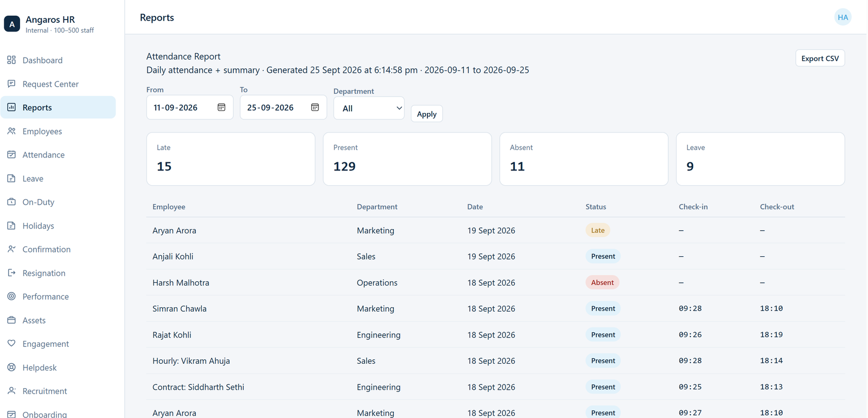
Task: Click the Attendance Report heading
Action: tap(183, 56)
